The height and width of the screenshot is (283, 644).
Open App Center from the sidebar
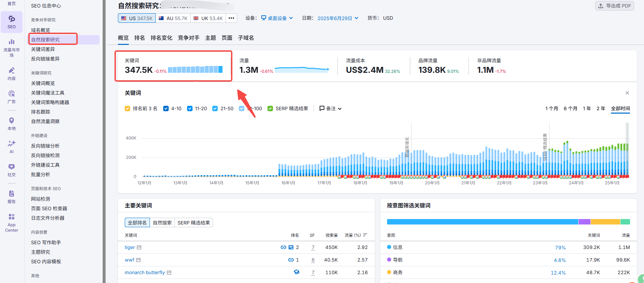point(12,222)
